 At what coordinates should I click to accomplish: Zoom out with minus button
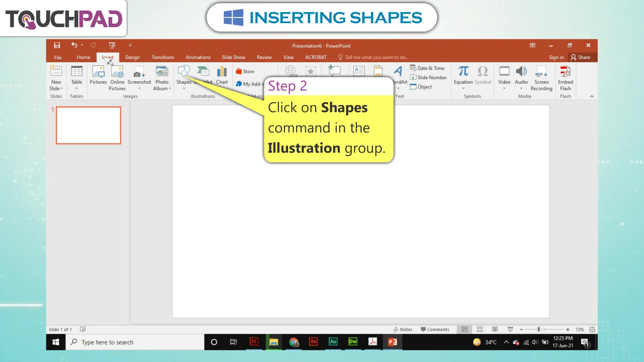click(x=521, y=330)
